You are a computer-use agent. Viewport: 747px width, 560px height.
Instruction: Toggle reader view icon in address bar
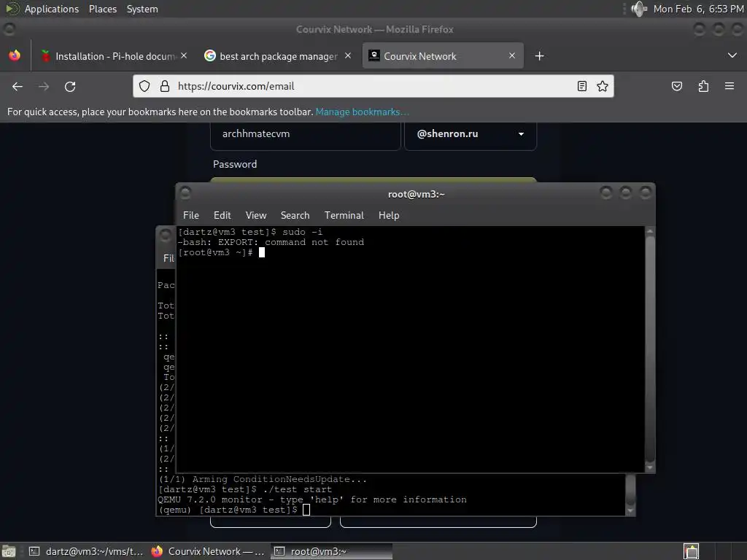pyautogui.click(x=581, y=86)
